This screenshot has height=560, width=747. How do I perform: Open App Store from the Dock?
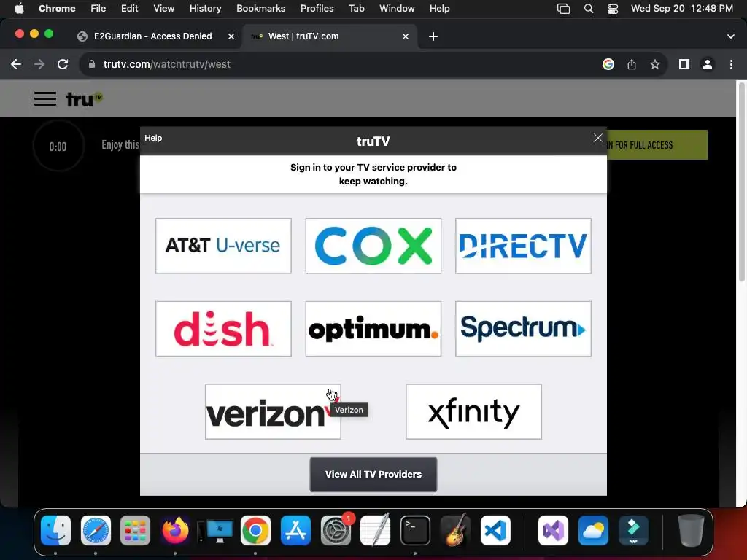click(295, 530)
